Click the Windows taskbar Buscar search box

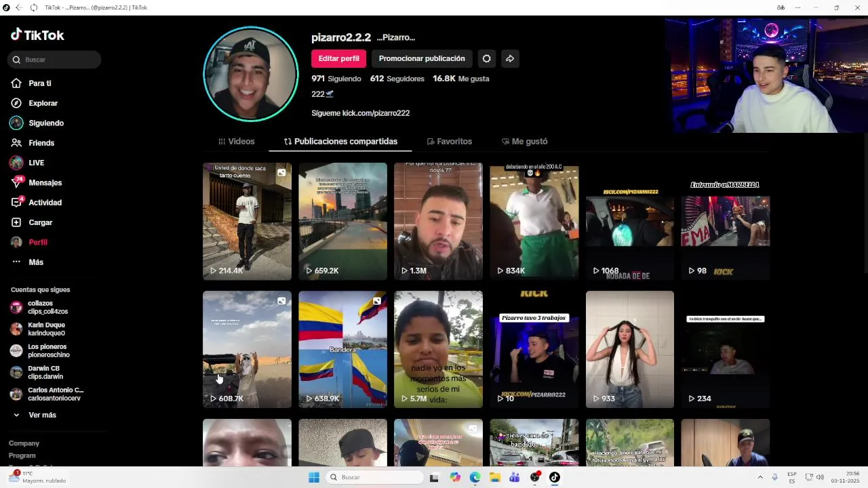point(374,477)
